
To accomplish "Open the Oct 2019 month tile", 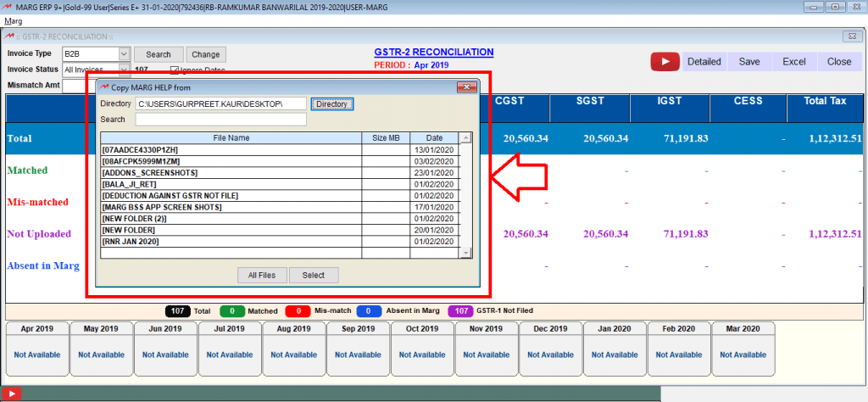I will (422, 349).
